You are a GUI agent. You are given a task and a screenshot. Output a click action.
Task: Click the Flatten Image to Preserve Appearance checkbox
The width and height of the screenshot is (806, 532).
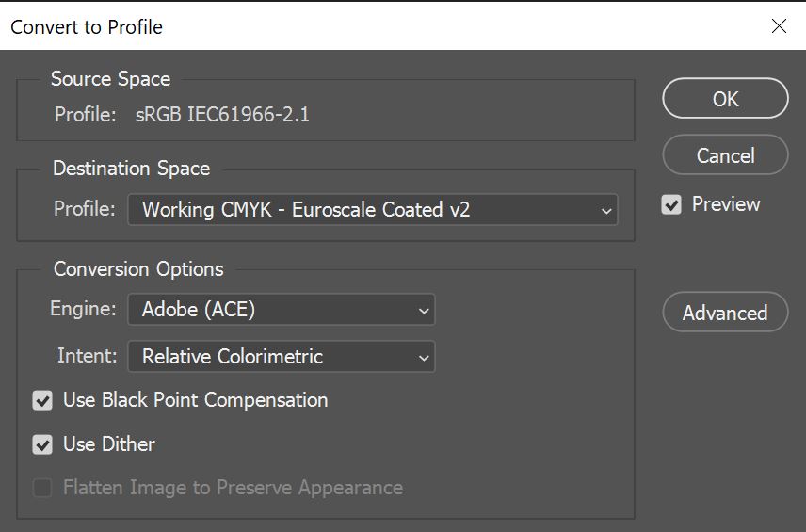pos(42,488)
